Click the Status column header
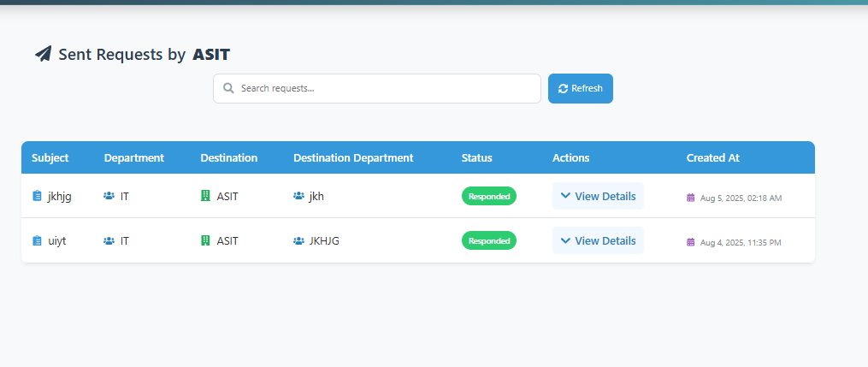 coord(476,157)
